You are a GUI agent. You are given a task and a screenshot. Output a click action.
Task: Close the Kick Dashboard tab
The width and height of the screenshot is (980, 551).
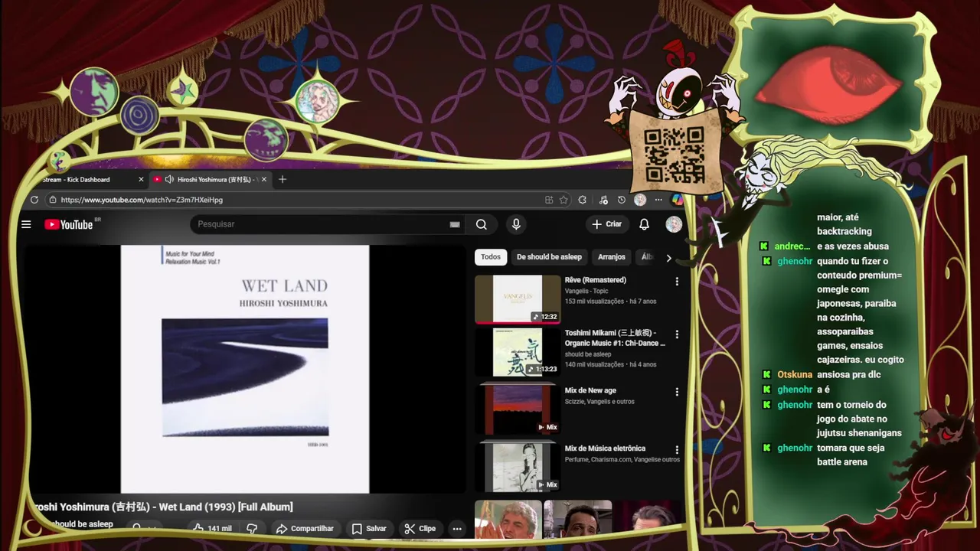[x=141, y=179]
